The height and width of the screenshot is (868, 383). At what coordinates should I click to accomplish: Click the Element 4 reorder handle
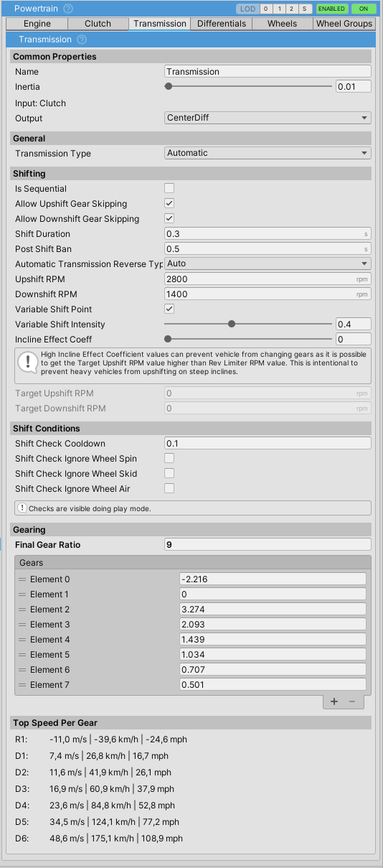click(x=22, y=640)
